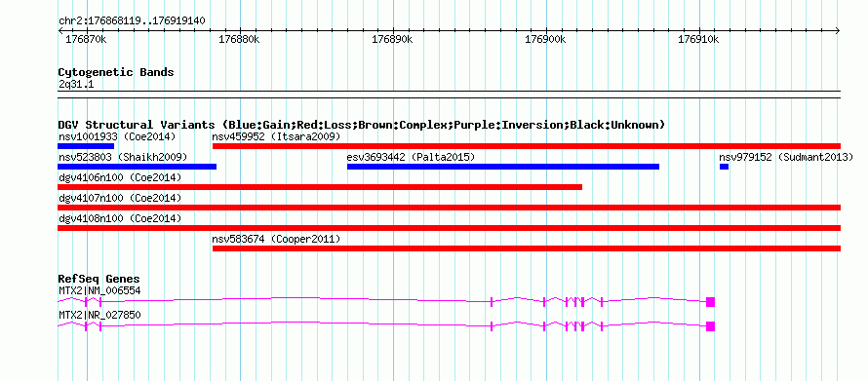
Task: Open the MTX2|NR_027850 gene label
Action: click(x=99, y=315)
